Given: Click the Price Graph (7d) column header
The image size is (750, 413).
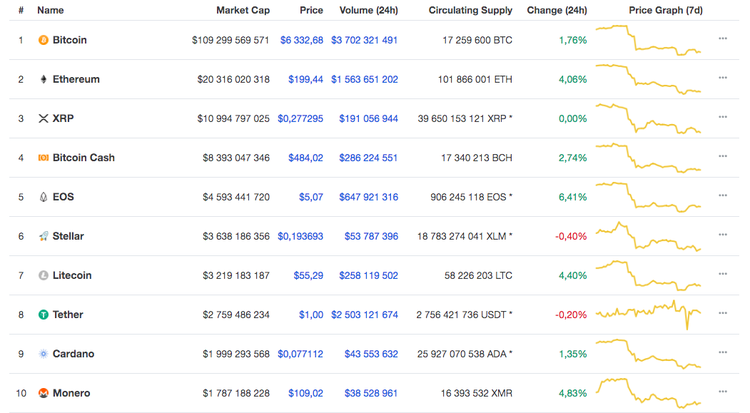Looking at the screenshot, I should point(665,10).
